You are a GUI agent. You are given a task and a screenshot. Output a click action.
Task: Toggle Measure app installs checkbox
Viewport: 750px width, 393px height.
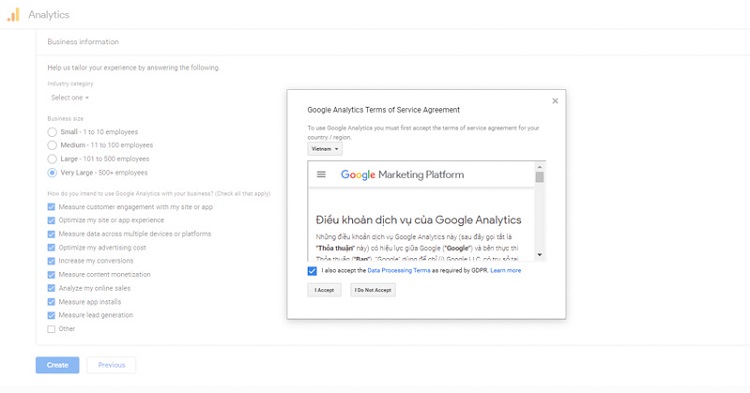[51, 302]
